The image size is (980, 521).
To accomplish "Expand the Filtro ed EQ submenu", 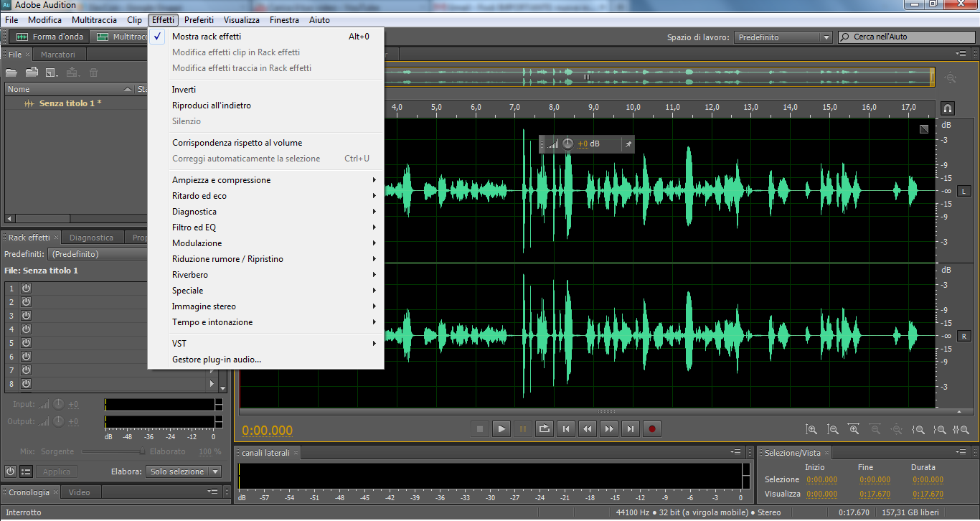I will point(266,227).
